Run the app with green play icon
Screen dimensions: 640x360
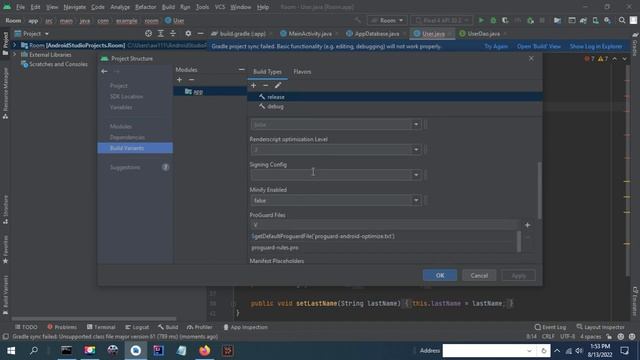[x=481, y=20]
